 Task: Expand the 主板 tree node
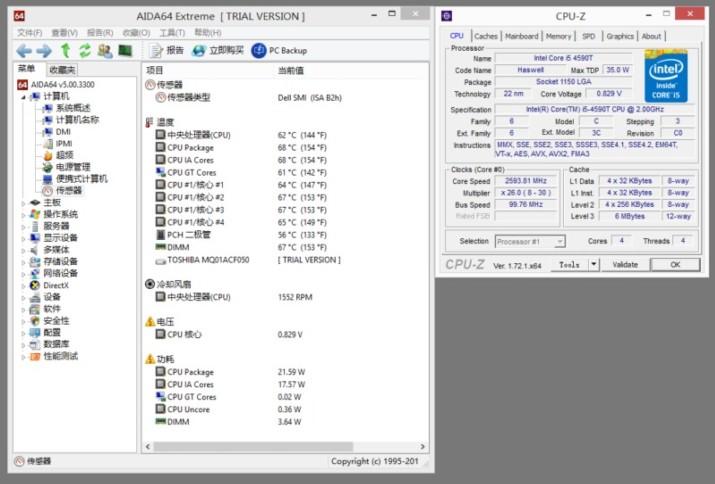23,203
